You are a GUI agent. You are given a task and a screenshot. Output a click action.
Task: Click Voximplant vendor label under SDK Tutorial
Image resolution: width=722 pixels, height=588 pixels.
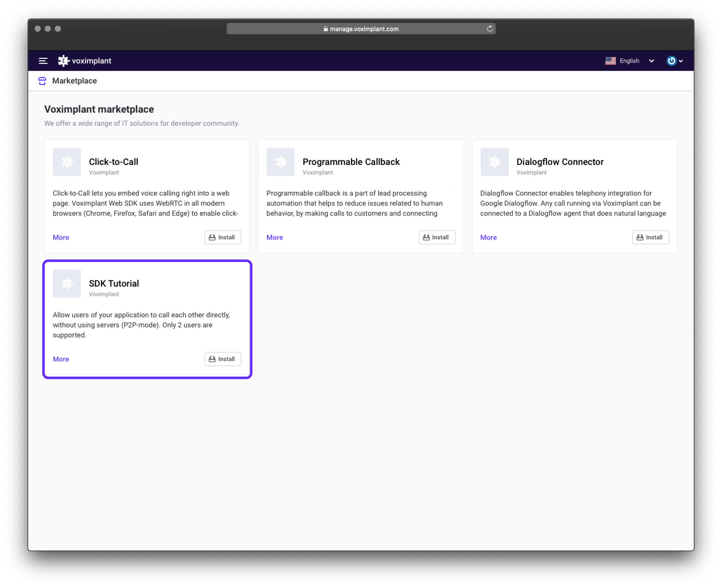click(104, 294)
